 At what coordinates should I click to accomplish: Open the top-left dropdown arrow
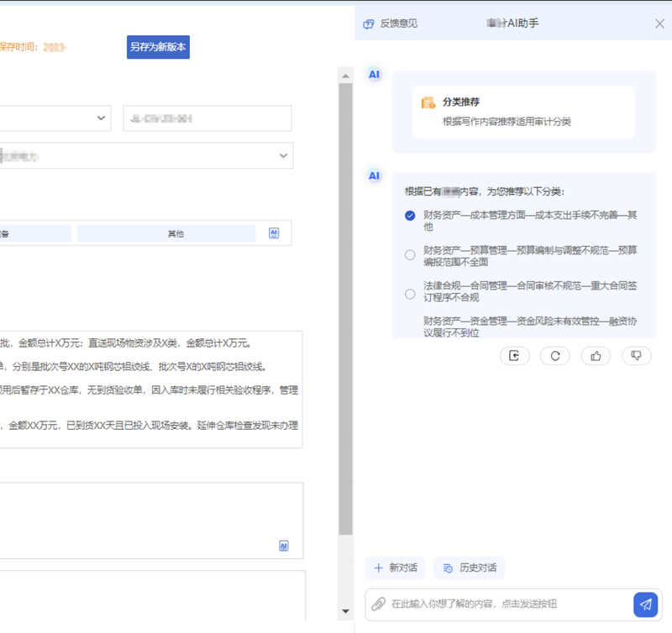tap(102, 118)
